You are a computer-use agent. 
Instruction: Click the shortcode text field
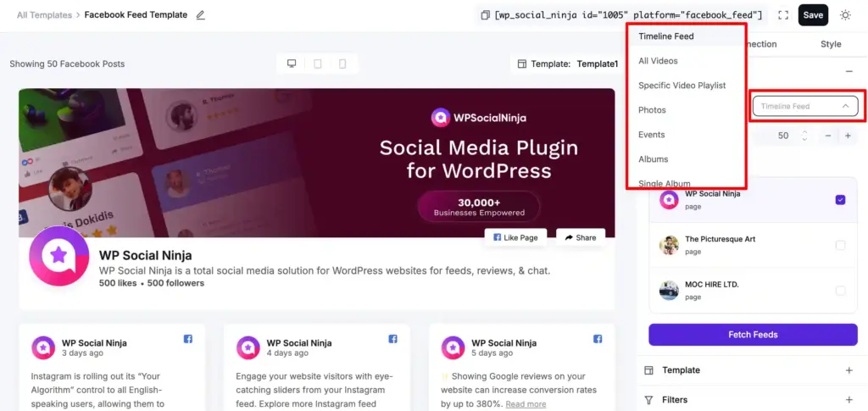(629, 15)
